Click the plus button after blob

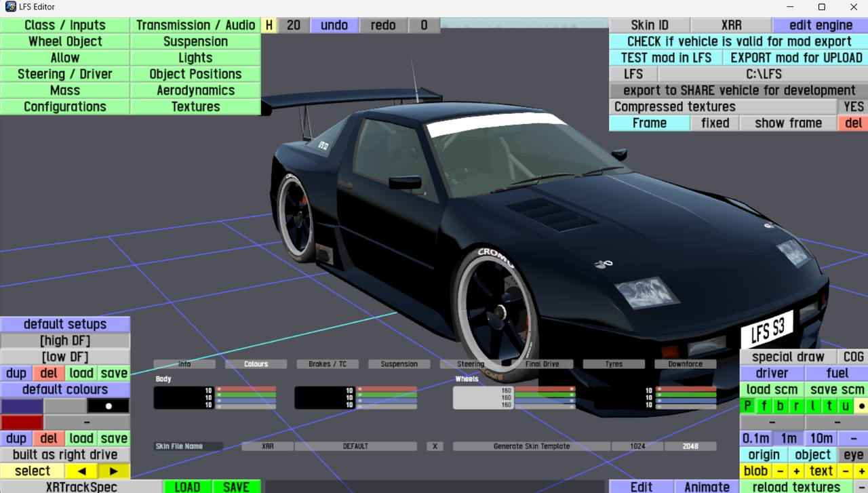coord(796,471)
